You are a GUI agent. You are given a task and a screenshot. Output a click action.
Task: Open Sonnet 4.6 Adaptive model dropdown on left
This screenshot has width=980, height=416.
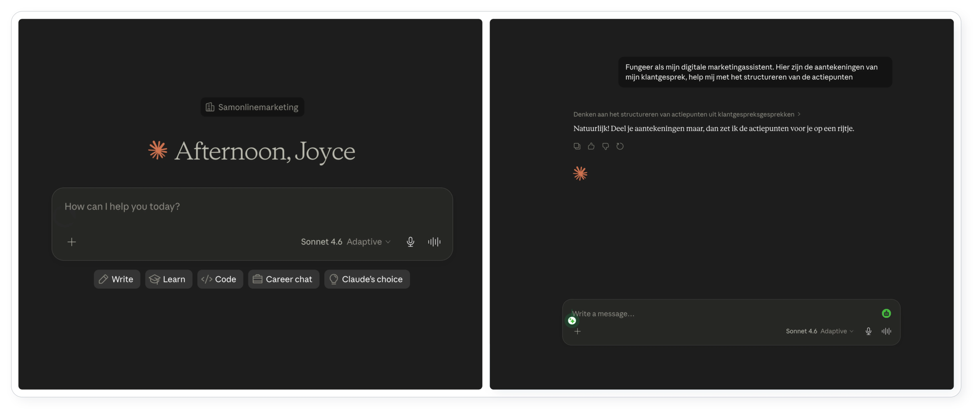pos(346,242)
